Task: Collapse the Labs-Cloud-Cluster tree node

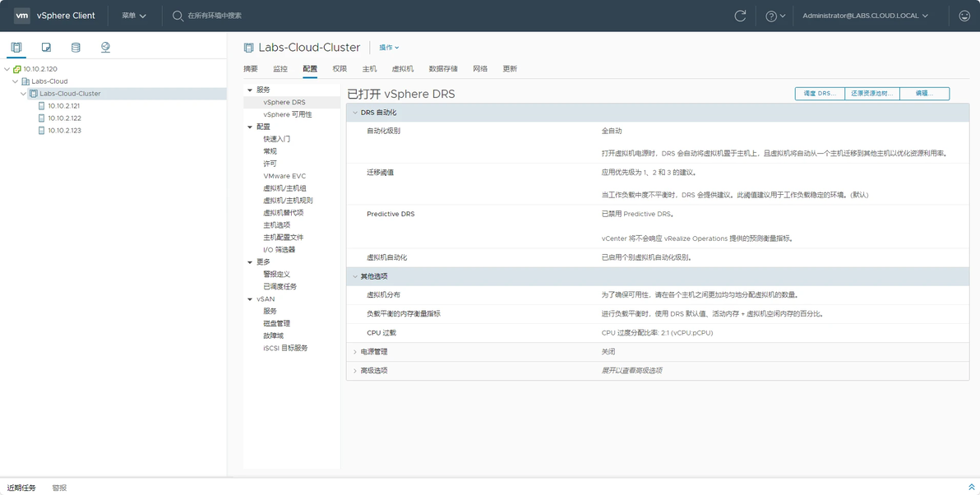Action: pos(24,94)
